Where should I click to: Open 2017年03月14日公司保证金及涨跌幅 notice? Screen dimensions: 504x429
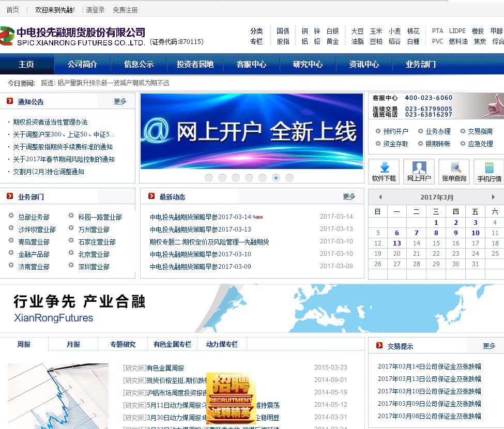430,366
